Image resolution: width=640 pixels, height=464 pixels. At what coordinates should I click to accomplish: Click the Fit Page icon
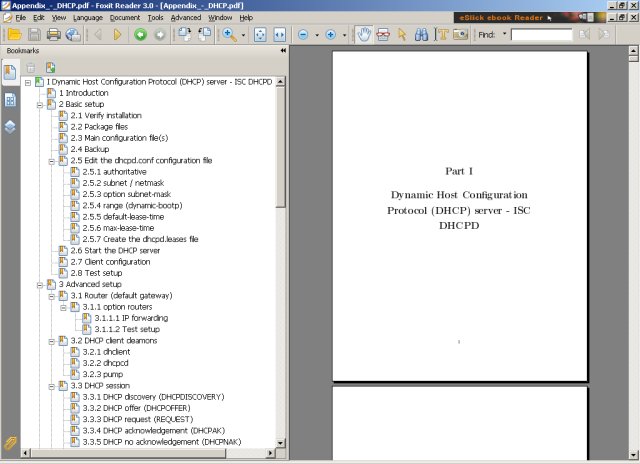[260, 35]
